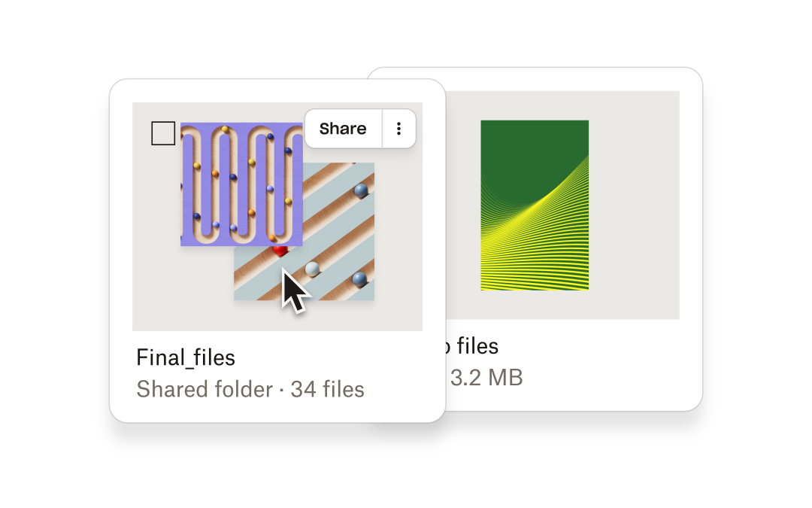
Task: Click the Share button
Action: 343,129
